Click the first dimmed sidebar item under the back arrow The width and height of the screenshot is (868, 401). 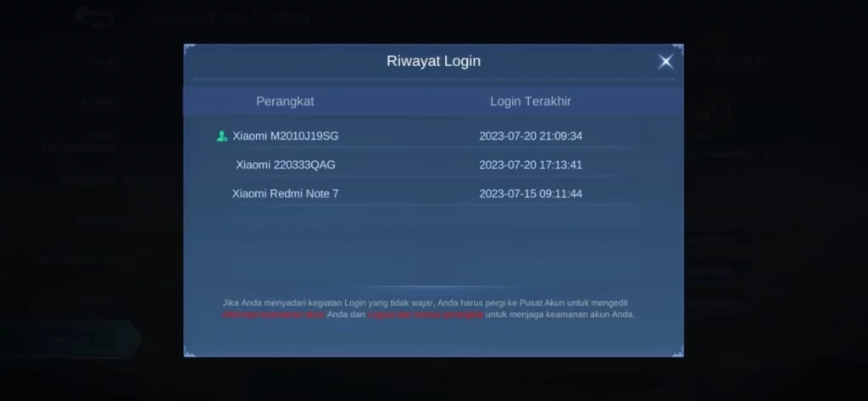coord(103,62)
